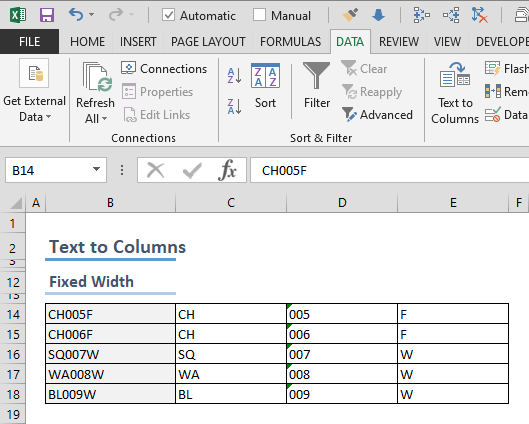Select the DATA tab
The height and width of the screenshot is (424, 529).
point(350,41)
